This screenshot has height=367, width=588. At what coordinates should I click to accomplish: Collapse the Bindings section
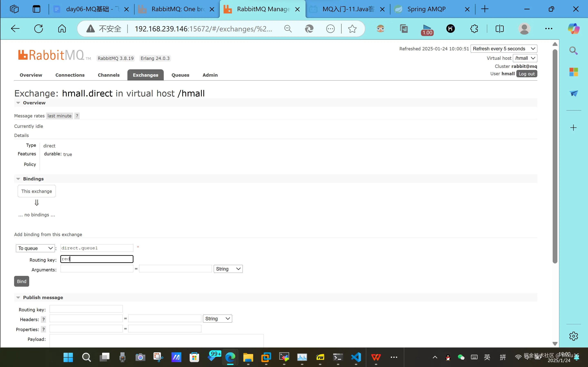(18, 179)
